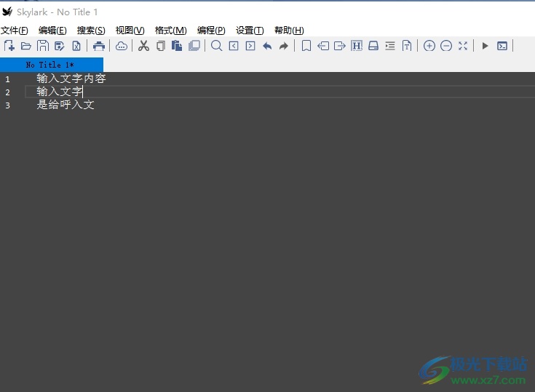This screenshot has height=392, width=535.
Task: Click the open folder icon
Action: (26, 46)
